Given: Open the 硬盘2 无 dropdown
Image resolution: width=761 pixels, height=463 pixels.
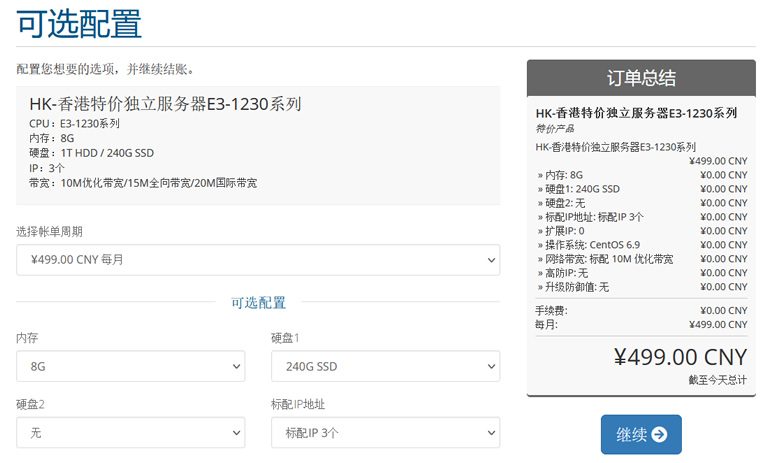Looking at the screenshot, I should [131, 432].
